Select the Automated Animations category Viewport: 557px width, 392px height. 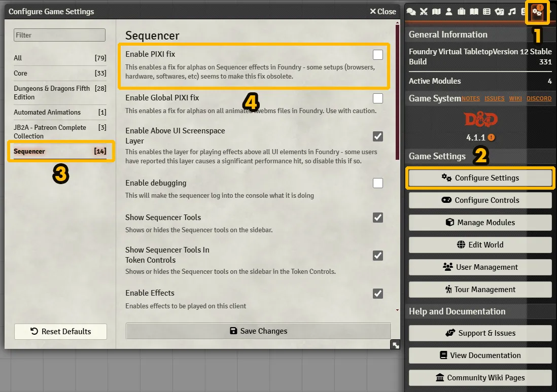tap(60, 112)
